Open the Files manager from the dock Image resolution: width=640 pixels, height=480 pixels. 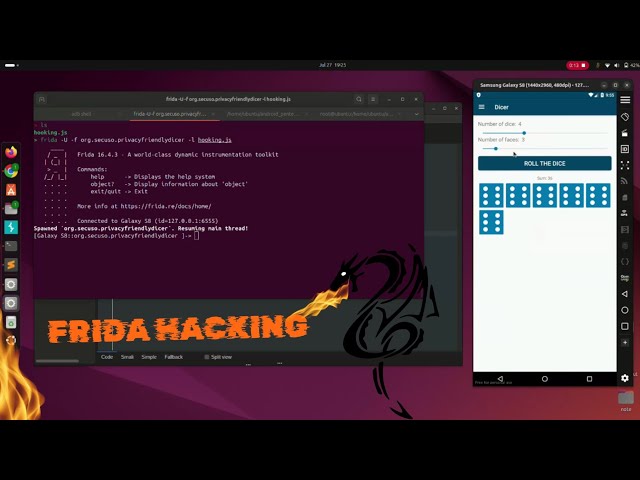click(x=11, y=209)
